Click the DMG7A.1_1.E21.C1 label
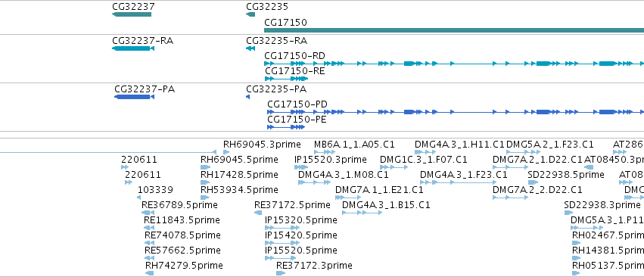The width and height of the screenshot is (644, 277). [379, 190]
